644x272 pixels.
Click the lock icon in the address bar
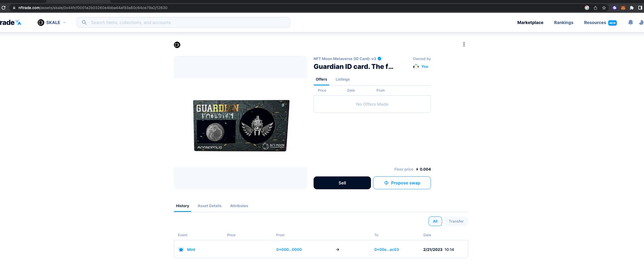(x=14, y=8)
